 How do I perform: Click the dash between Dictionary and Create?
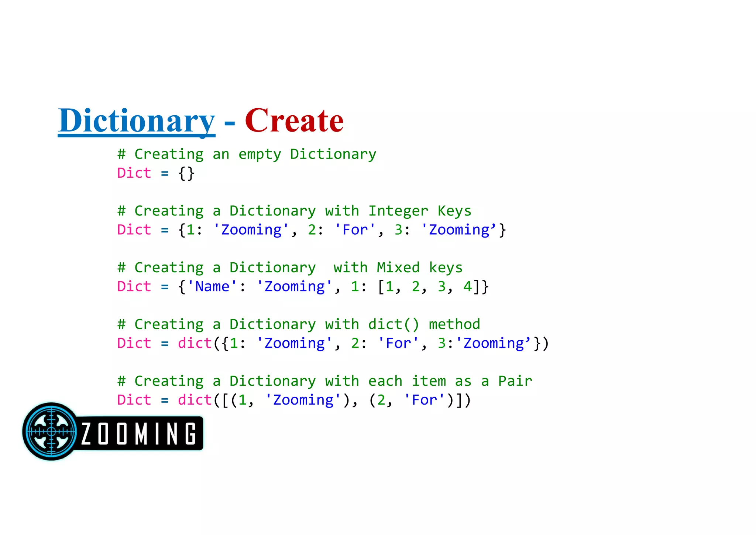[230, 123]
